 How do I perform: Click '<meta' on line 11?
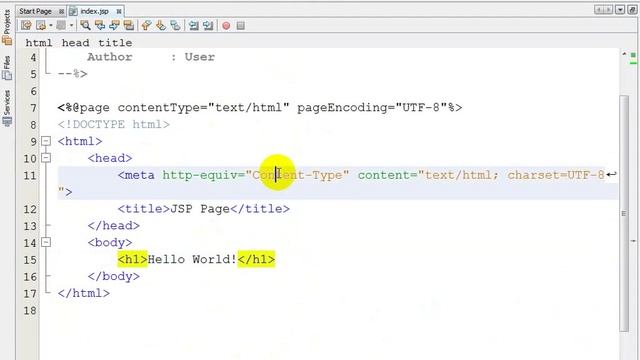[x=136, y=175]
